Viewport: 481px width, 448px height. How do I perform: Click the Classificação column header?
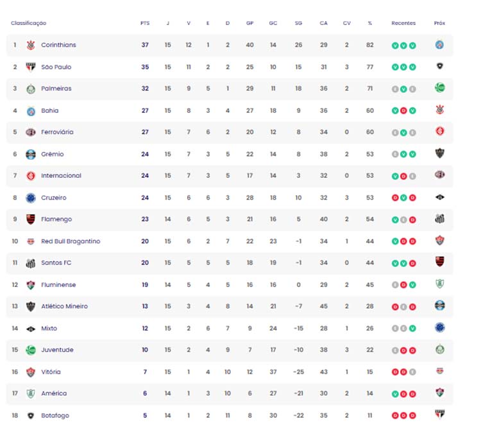click(28, 23)
